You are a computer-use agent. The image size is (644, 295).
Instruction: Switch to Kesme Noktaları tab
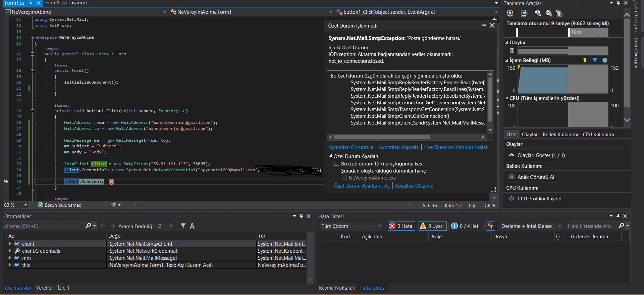point(337,288)
